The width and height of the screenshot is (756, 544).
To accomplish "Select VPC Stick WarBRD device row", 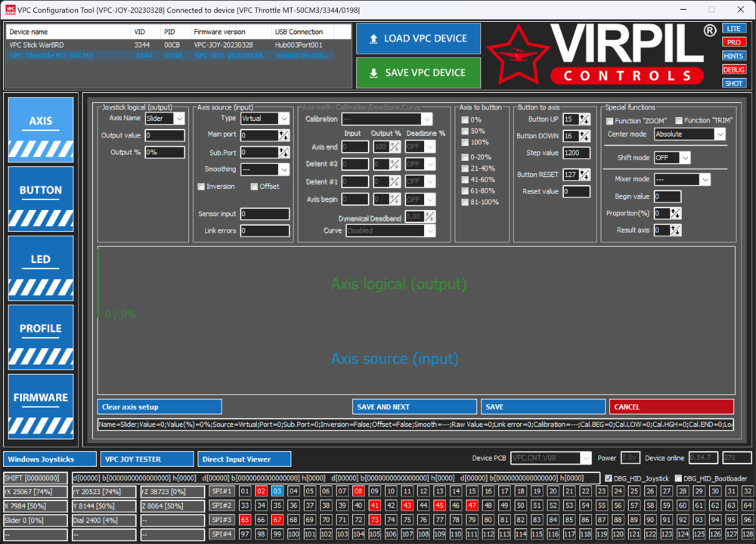I will 169,45.
